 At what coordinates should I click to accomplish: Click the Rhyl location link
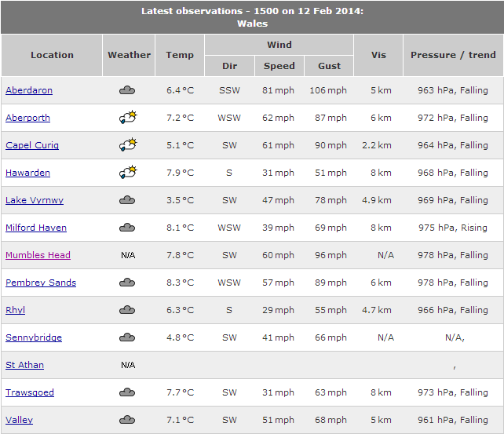click(x=16, y=310)
